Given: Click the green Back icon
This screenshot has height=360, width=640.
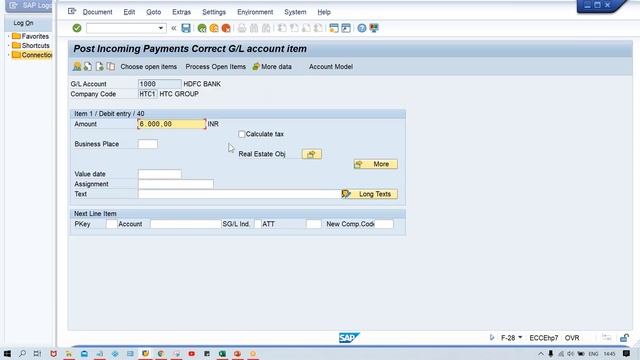Looking at the screenshot, I should [x=202, y=28].
